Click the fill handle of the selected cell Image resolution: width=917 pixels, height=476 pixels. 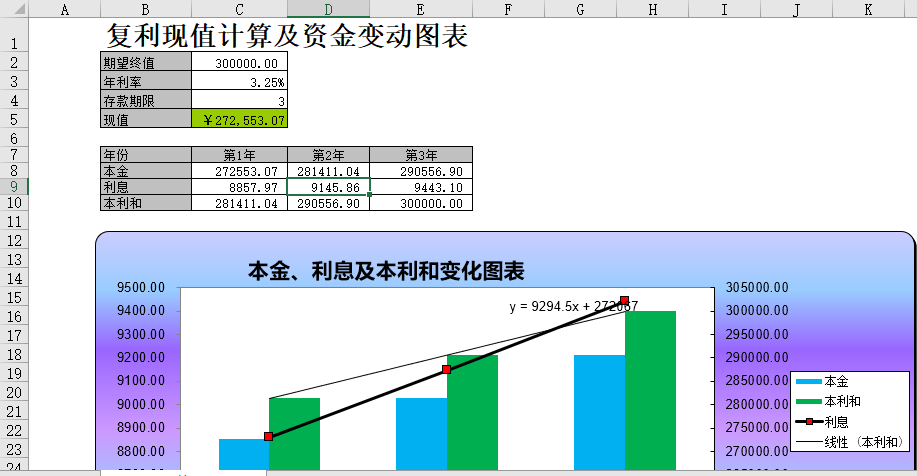point(370,195)
